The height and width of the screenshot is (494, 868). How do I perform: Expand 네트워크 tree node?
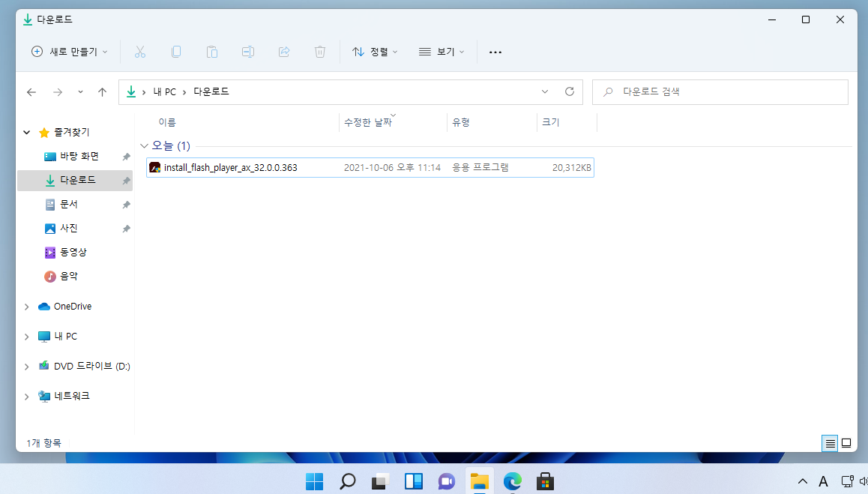pos(26,396)
